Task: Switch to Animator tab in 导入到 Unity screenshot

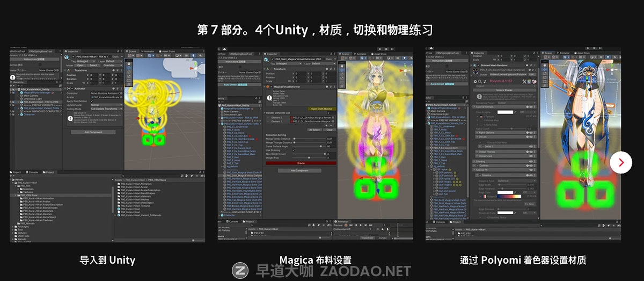Action: (148, 52)
